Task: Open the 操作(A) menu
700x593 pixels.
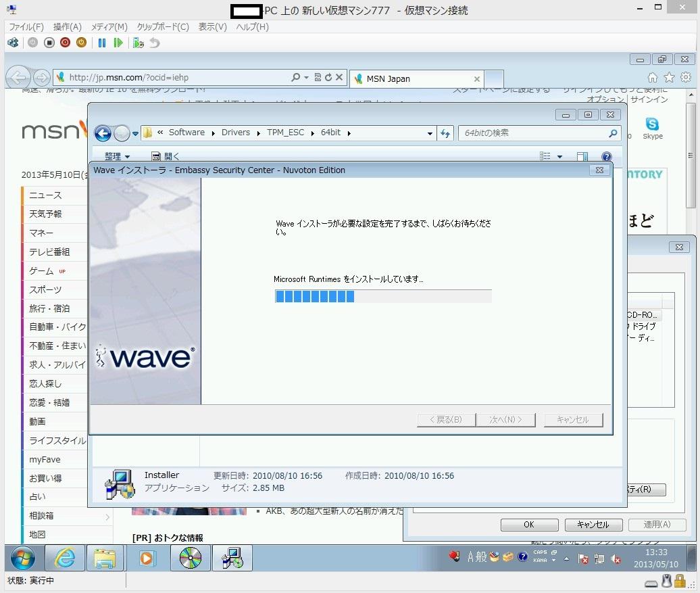Action: point(68,27)
